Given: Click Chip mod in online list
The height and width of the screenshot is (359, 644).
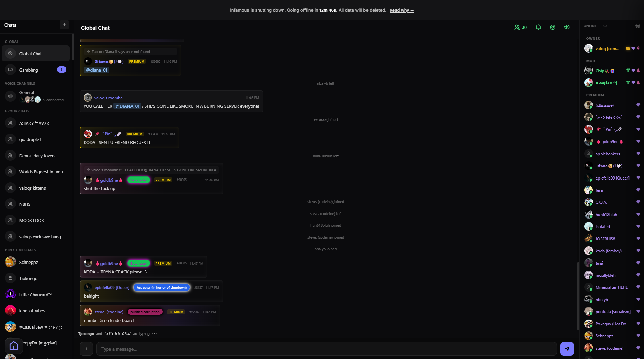Looking at the screenshot, I should (612, 71).
